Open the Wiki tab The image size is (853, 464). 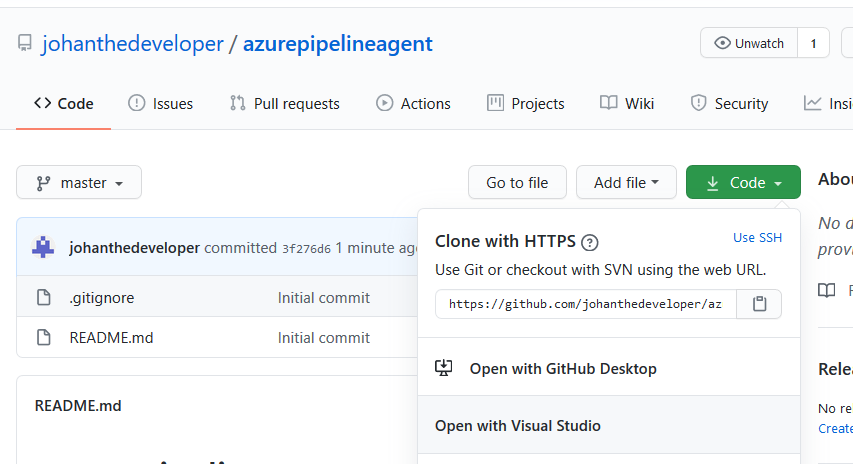click(627, 103)
